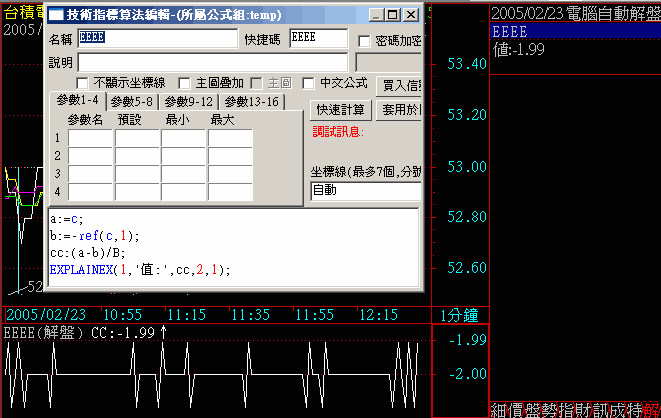Click the formula editor title bar icon
The width and height of the screenshot is (661, 418).
56,15
